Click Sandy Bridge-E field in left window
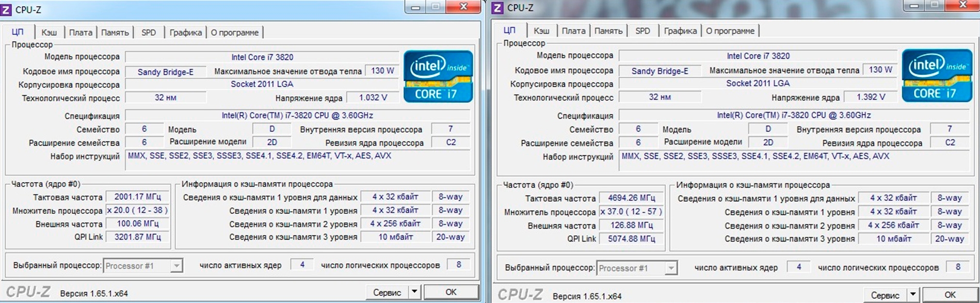980x303 pixels. (x=166, y=72)
